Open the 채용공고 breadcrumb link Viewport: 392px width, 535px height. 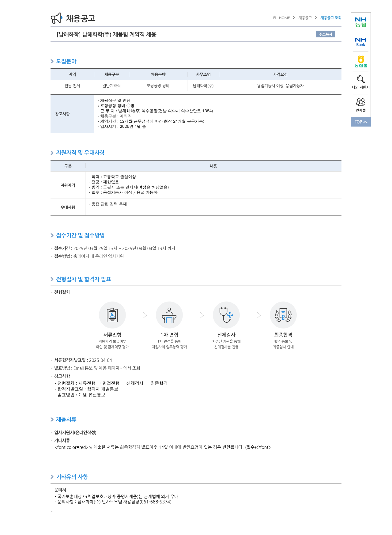pyautogui.click(x=305, y=18)
